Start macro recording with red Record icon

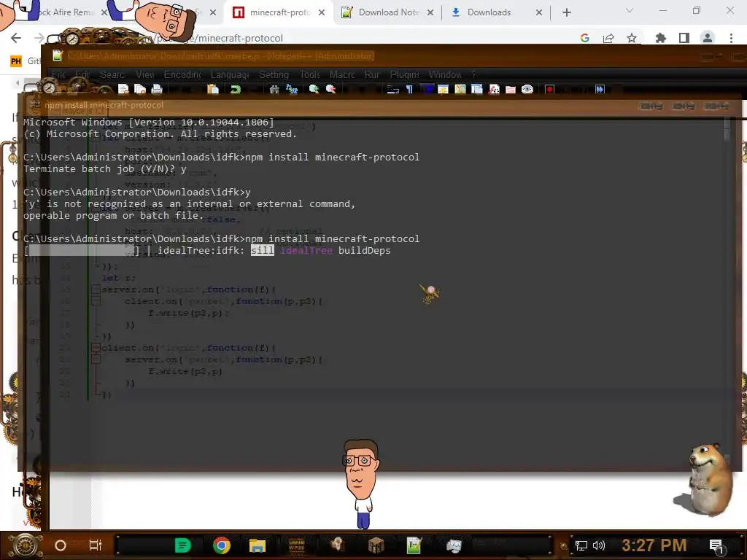coord(550,89)
